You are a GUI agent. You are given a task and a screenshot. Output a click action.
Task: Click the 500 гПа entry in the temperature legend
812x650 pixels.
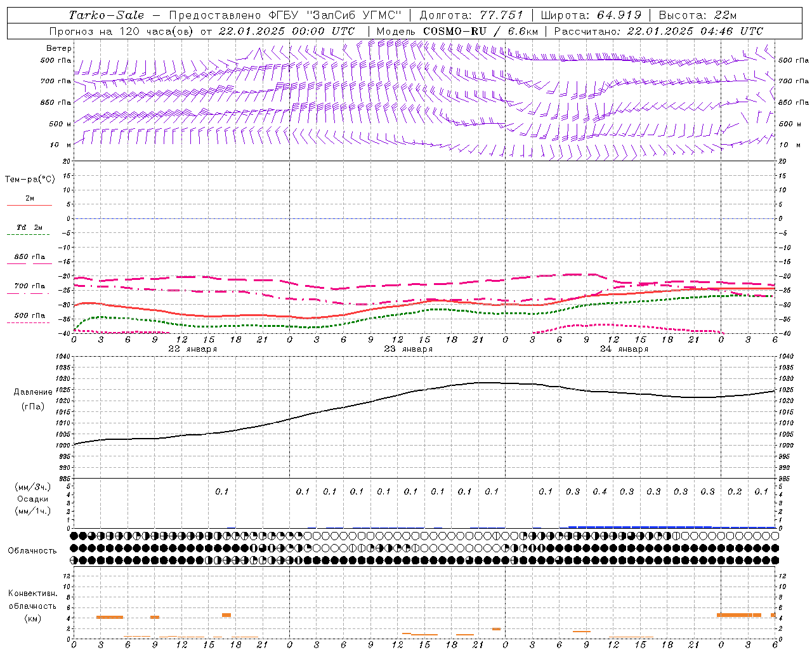[30, 315]
